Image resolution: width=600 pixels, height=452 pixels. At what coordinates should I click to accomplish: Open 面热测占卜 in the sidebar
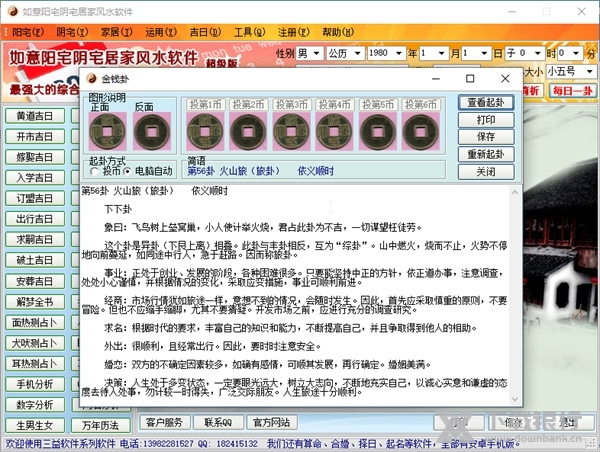35,323
